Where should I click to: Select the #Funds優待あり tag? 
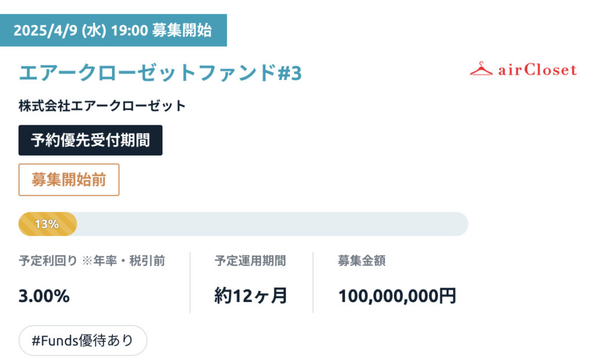pyautogui.click(x=83, y=341)
